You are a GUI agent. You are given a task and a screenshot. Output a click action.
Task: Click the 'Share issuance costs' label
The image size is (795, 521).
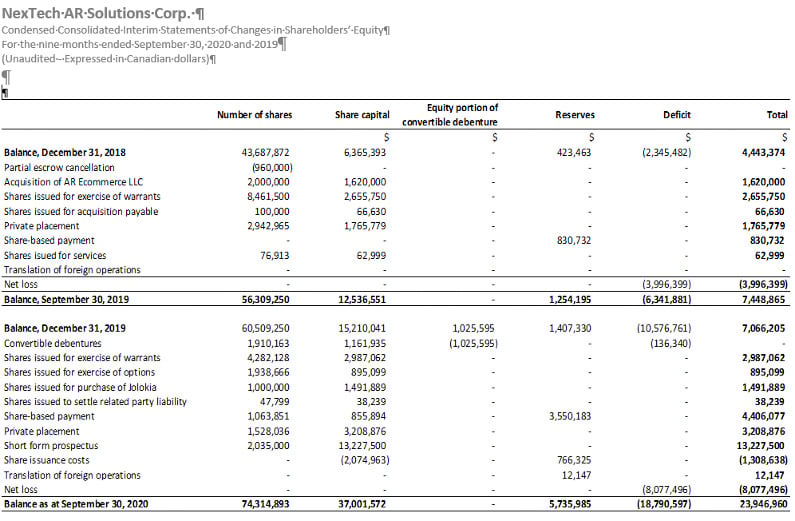pos(47,460)
